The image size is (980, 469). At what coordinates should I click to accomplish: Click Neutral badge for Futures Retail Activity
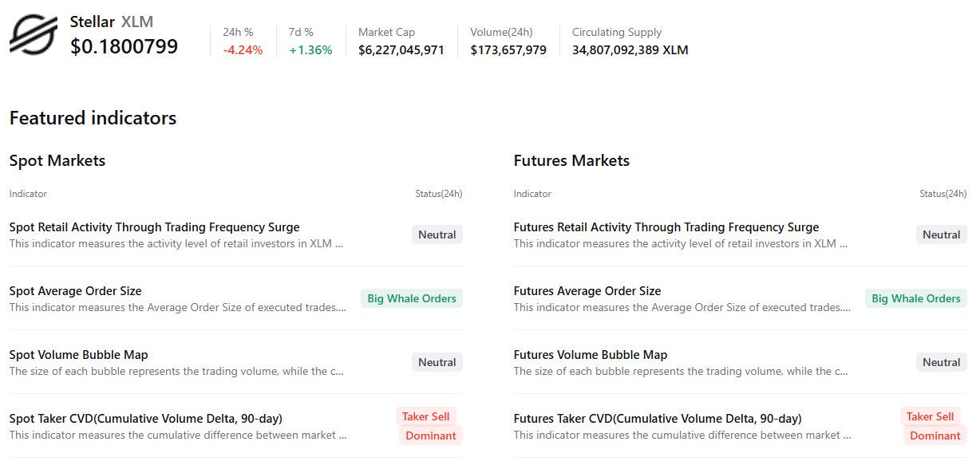[x=942, y=235]
